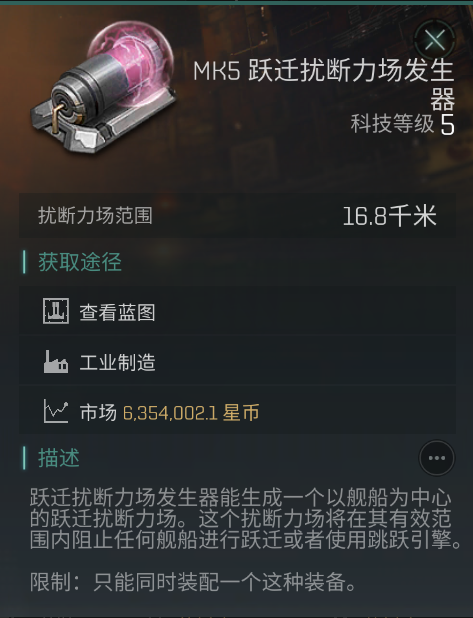Click the 获取途径 section header

coord(80,262)
